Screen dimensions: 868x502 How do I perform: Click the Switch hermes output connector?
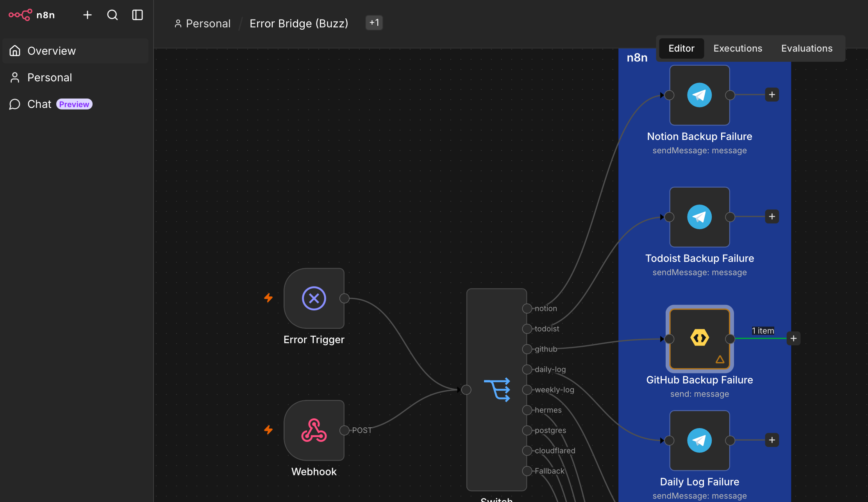(x=527, y=410)
